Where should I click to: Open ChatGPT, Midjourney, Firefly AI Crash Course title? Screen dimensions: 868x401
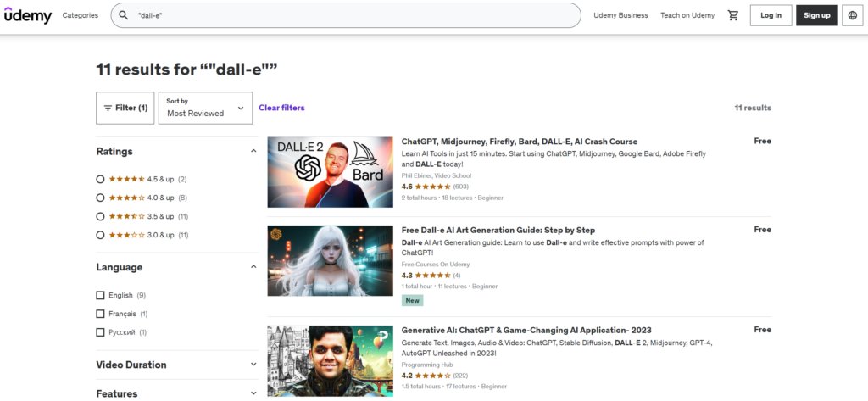click(520, 142)
